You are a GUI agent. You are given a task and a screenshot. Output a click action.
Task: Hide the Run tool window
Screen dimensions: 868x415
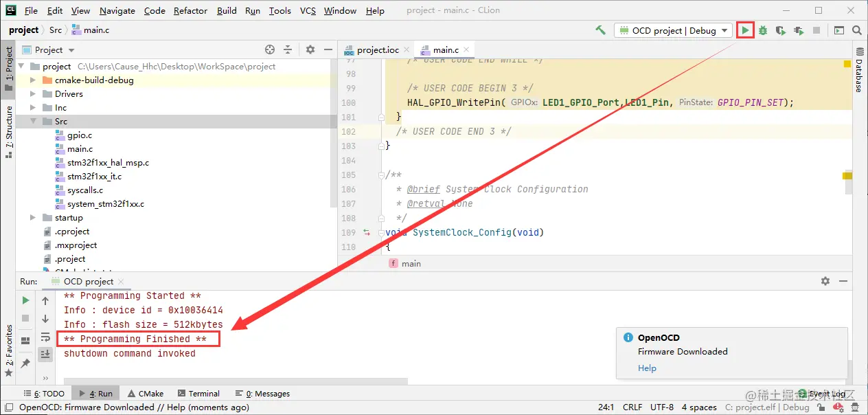coord(843,281)
